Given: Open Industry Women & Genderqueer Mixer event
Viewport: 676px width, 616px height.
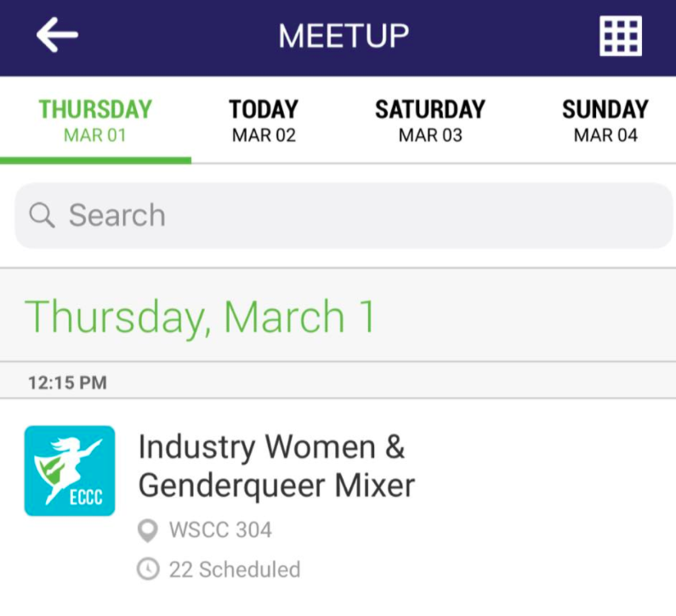Looking at the screenshot, I should (276, 466).
